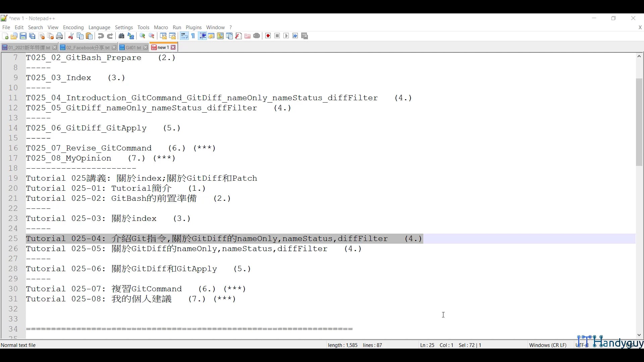Close the 02_Facebook分享.txt tab

114,47
